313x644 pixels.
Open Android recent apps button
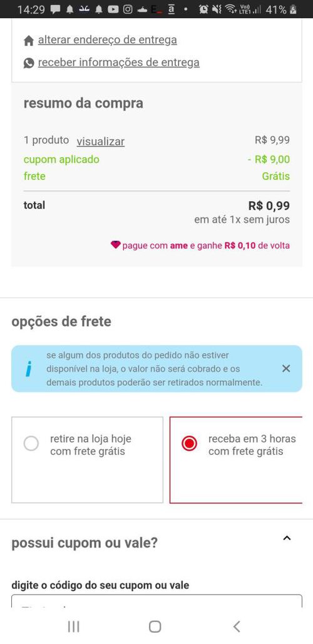point(73,626)
